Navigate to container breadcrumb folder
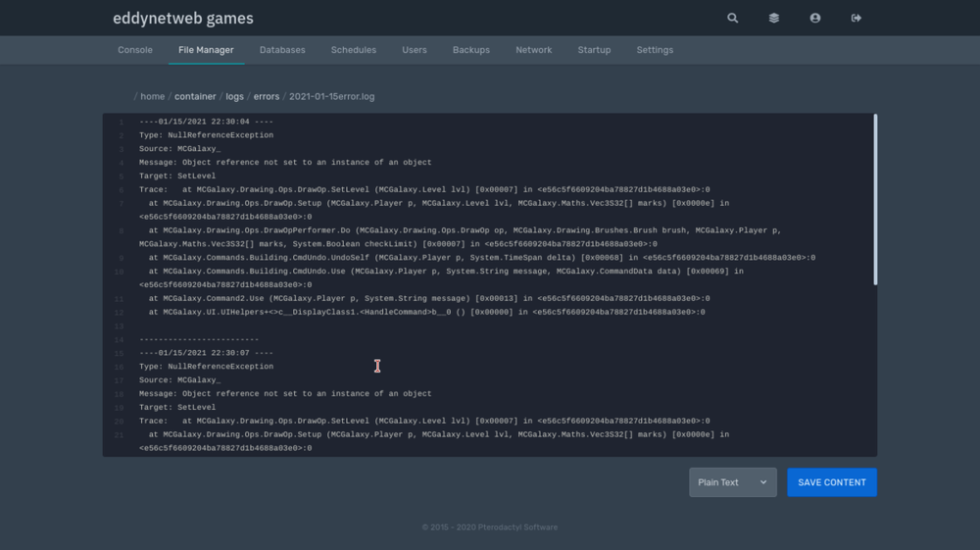 pos(195,96)
